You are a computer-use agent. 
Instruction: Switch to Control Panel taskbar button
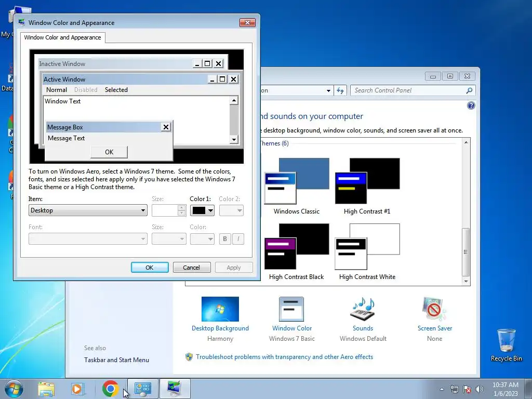point(142,389)
